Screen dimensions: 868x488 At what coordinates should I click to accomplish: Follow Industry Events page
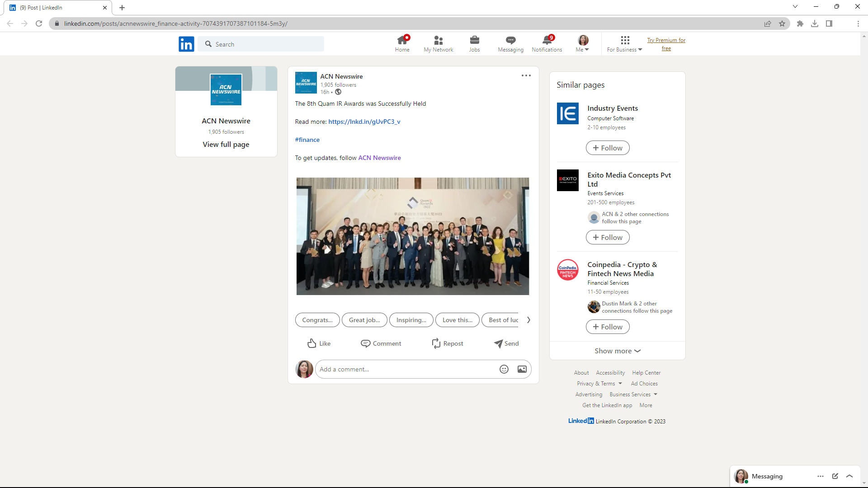tap(608, 148)
